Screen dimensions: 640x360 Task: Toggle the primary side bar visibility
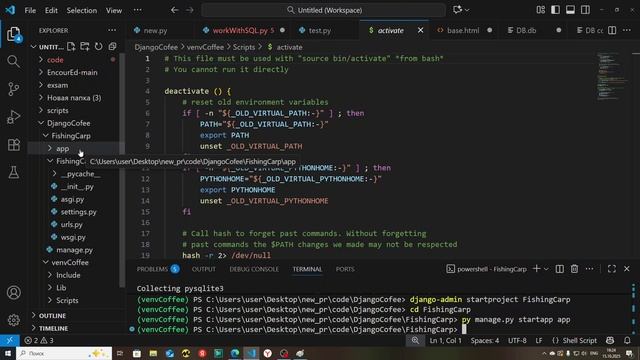click(x=556, y=10)
